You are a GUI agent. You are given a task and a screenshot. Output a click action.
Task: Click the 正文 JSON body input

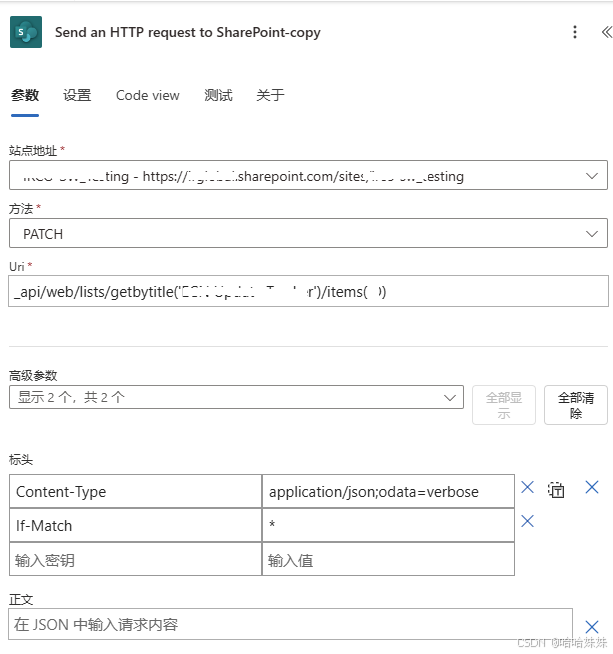coord(290,624)
